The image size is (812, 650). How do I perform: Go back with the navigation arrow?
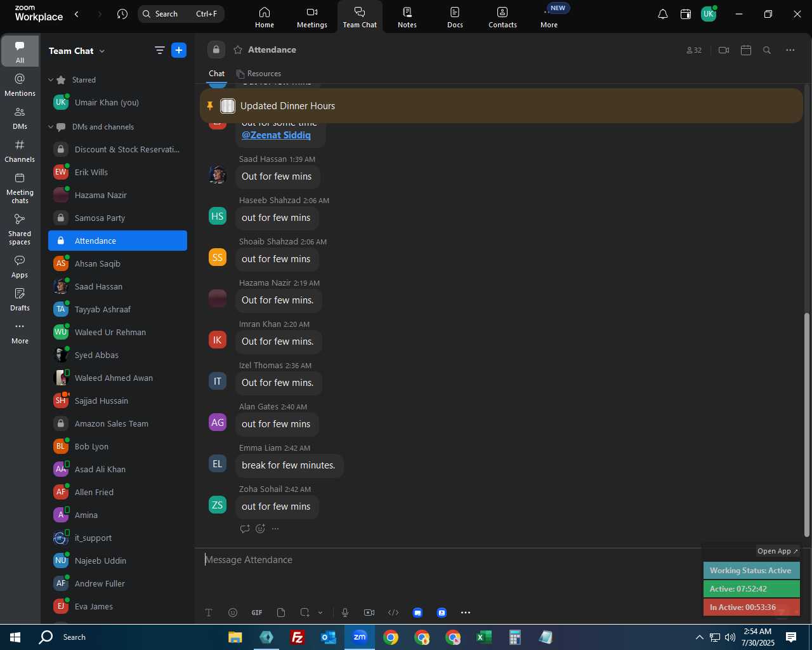point(77,14)
